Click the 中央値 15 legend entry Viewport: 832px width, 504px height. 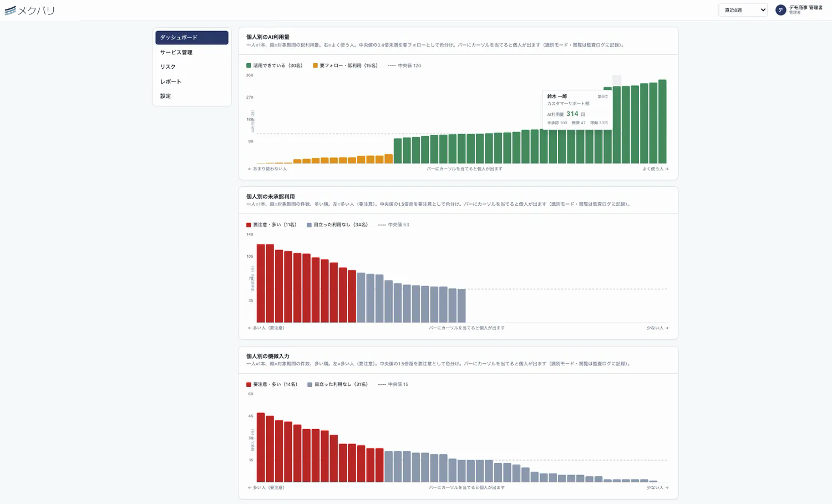393,385
